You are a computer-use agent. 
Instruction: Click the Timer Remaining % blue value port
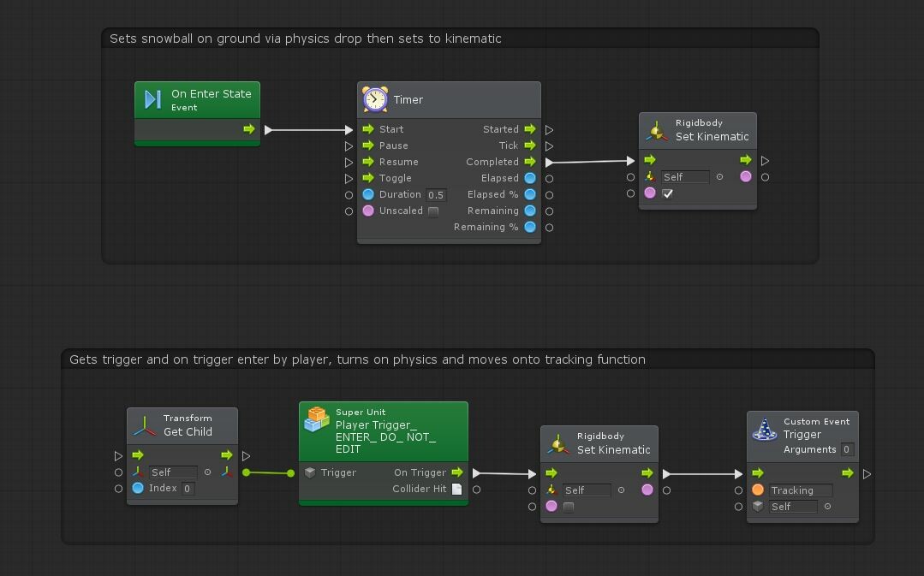[530, 227]
